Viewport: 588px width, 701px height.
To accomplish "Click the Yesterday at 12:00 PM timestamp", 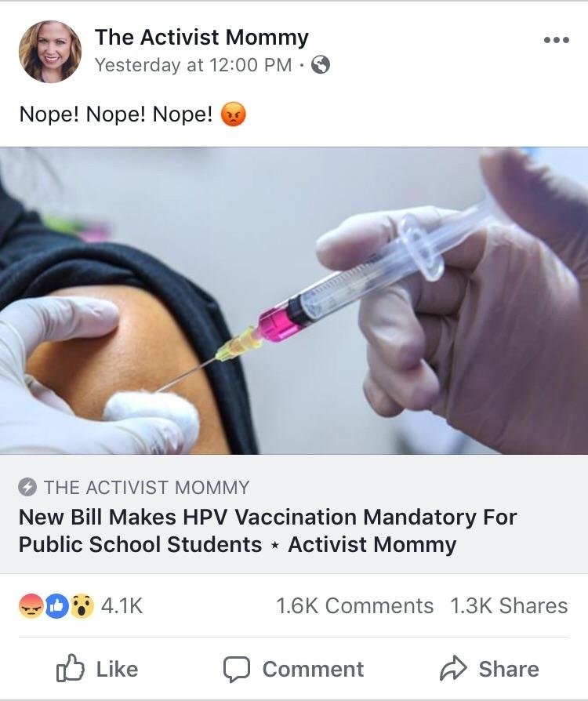I will tap(193, 65).
